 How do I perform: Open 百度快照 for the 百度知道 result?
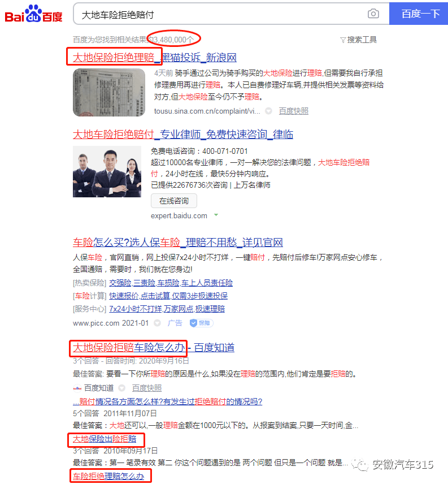point(147,388)
